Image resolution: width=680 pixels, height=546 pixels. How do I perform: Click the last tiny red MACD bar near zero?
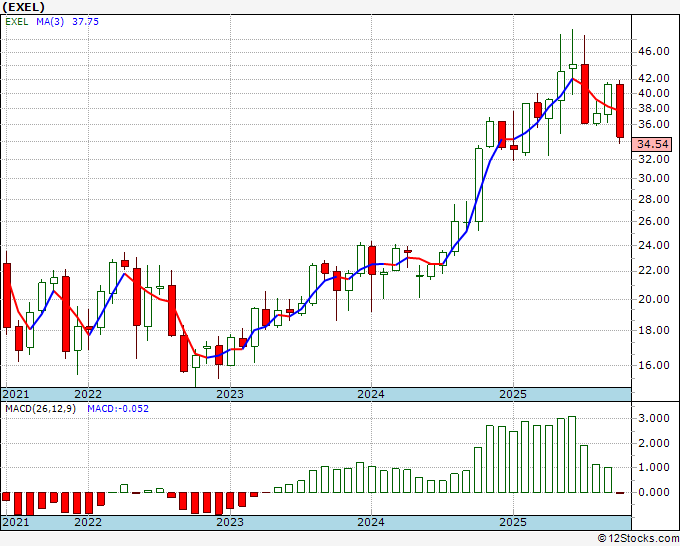click(620, 493)
